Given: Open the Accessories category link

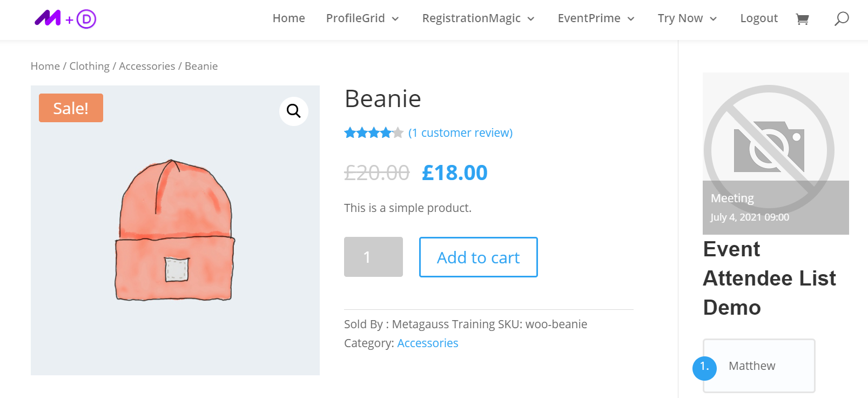Looking at the screenshot, I should click(x=427, y=343).
